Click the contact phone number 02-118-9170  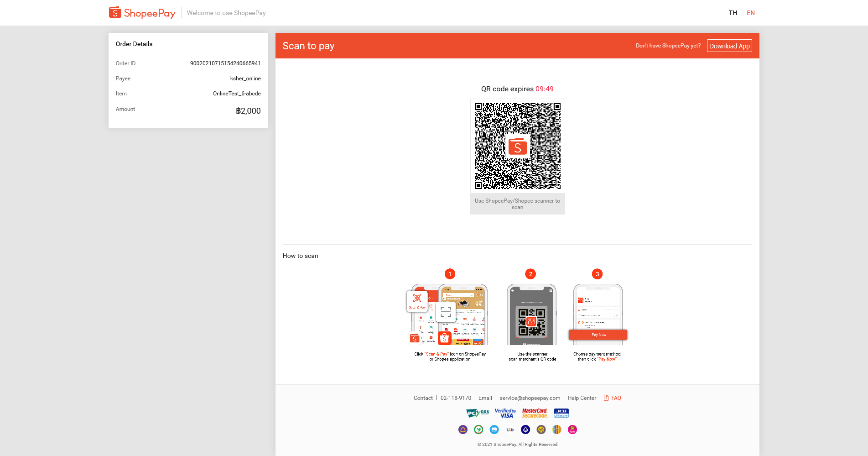pyautogui.click(x=456, y=398)
